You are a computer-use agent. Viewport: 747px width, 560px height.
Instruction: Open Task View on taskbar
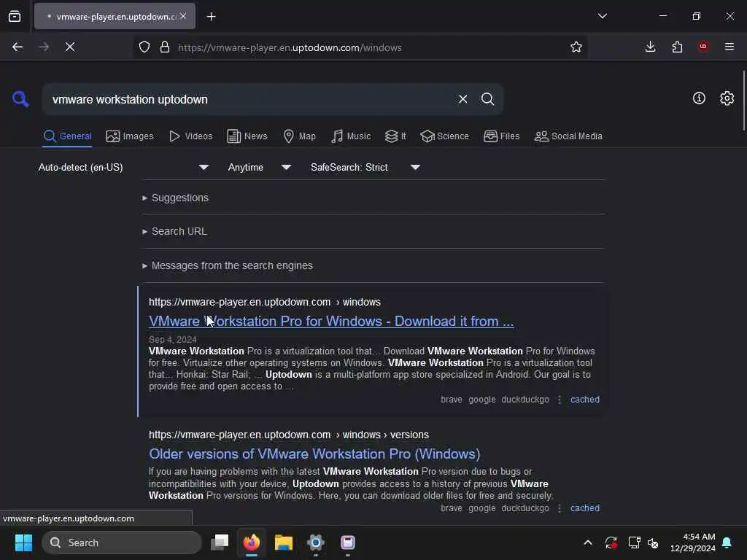pyautogui.click(x=220, y=542)
